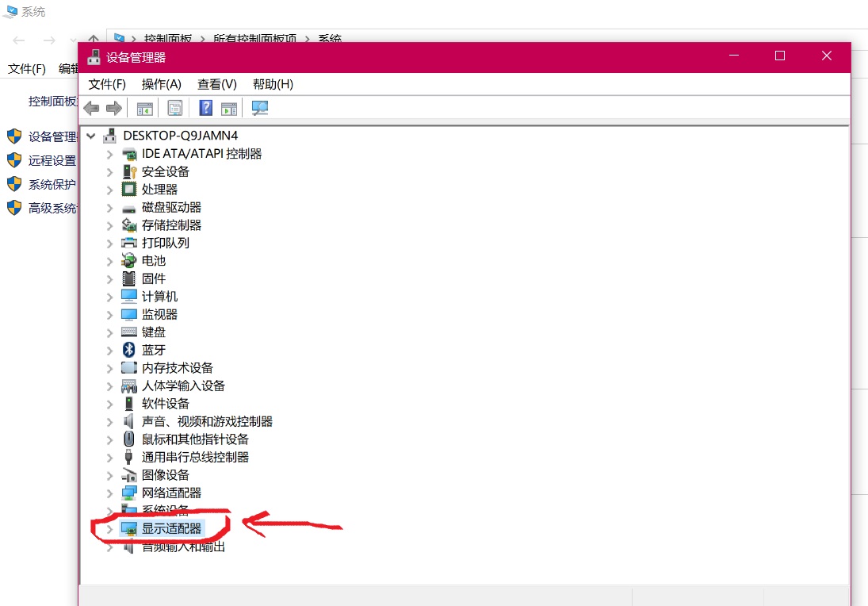Click the 计算机 computer icon

[129, 297]
